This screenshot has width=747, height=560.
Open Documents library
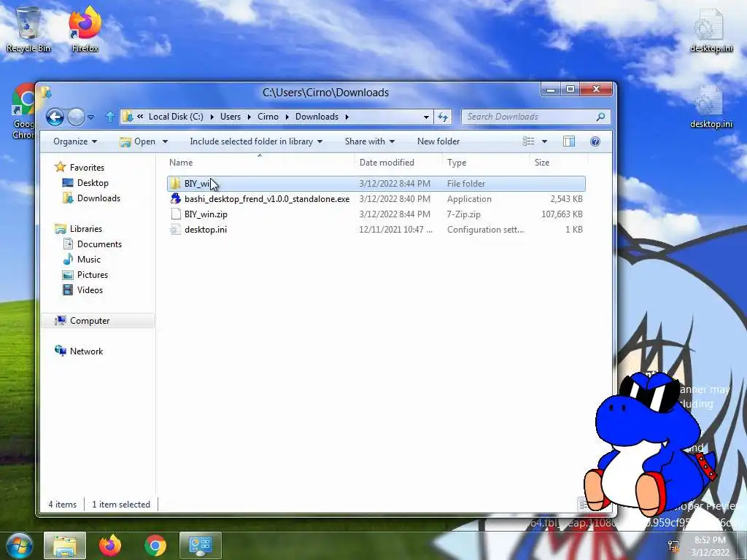(x=99, y=244)
